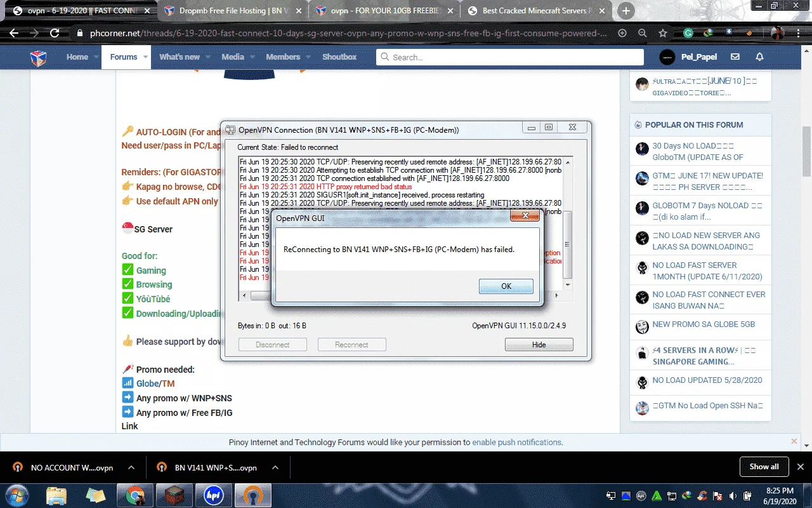Image resolution: width=812 pixels, height=508 pixels.
Task: Open a new browser tab
Action: tap(625, 11)
